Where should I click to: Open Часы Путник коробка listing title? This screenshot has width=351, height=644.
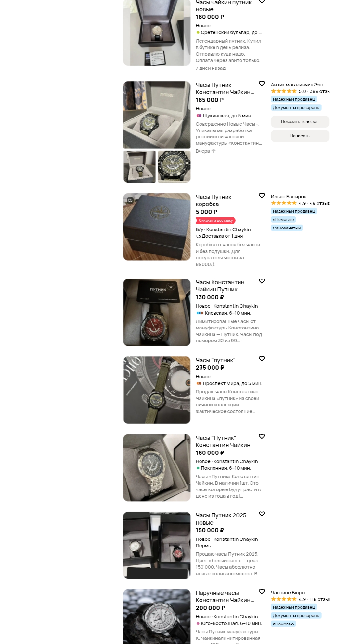(x=214, y=201)
